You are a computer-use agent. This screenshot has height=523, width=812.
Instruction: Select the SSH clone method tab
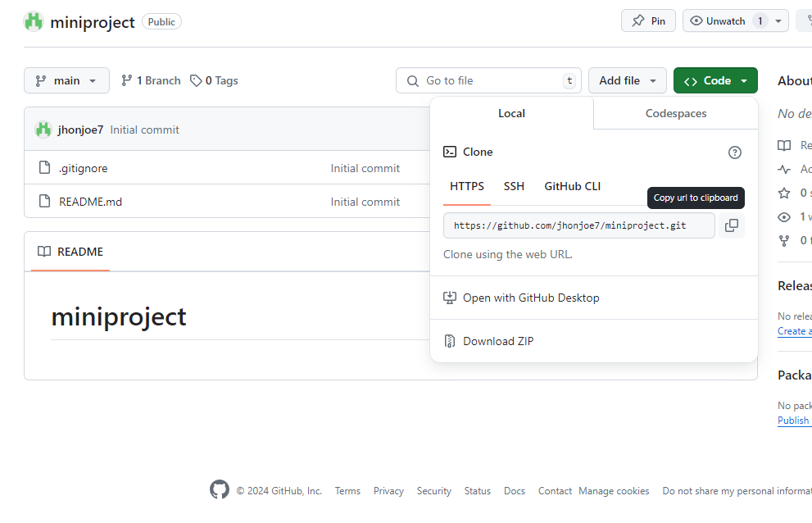pyautogui.click(x=514, y=187)
